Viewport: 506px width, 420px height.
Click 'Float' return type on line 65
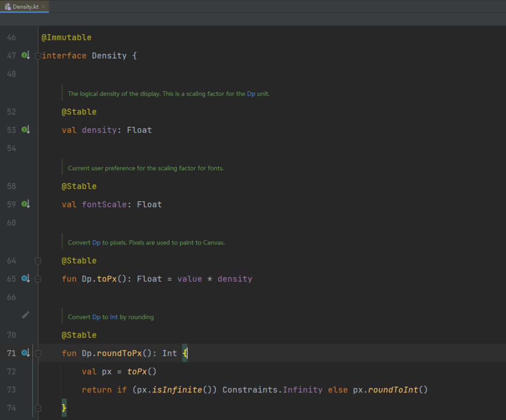[x=149, y=279]
